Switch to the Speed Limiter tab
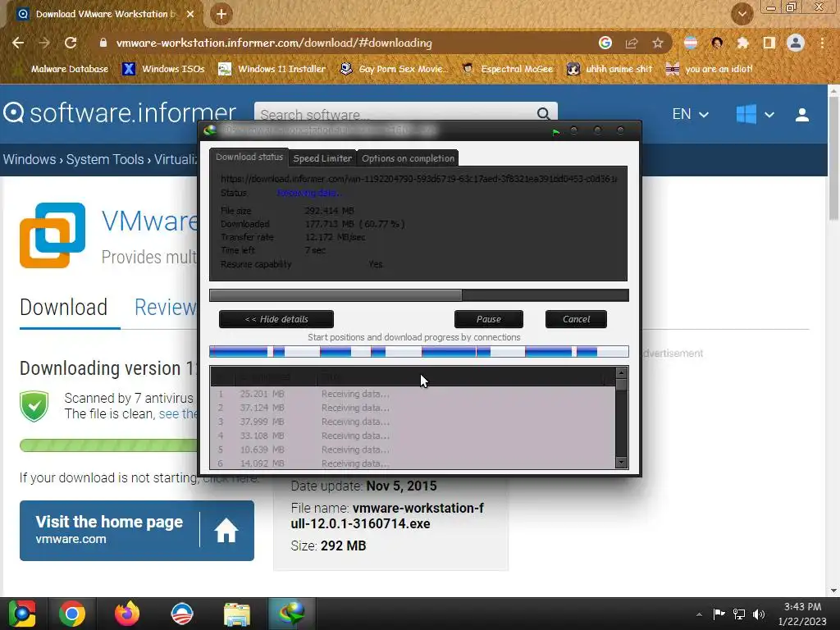 tap(322, 158)
